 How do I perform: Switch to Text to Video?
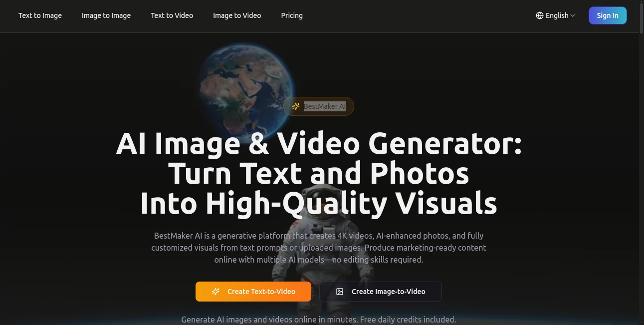coord(172,15)
